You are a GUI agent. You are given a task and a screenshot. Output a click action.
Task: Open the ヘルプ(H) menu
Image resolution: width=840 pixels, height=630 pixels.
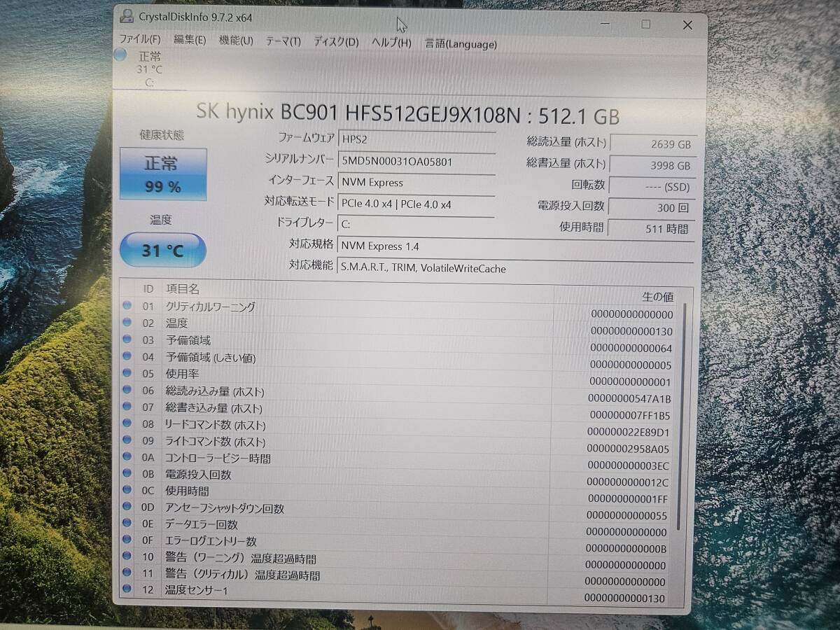pos(391,43)
